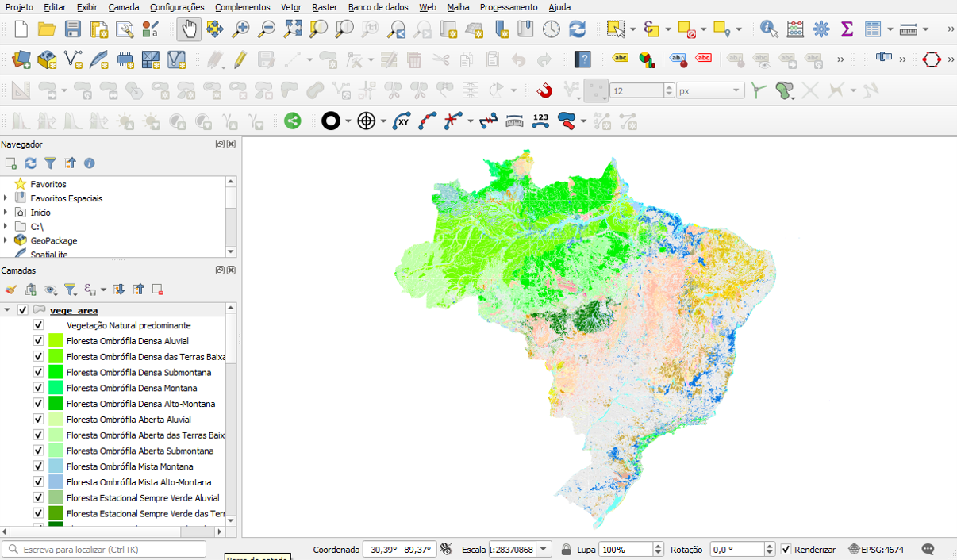Open the Identify Features tool
This screenshot has height=560, width=957.
768,29
